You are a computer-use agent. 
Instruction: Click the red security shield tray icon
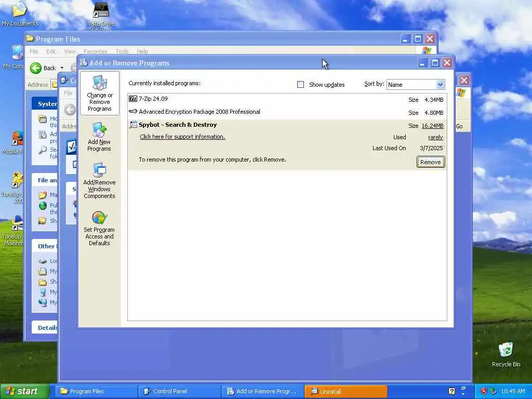click(x=484, y=391)
